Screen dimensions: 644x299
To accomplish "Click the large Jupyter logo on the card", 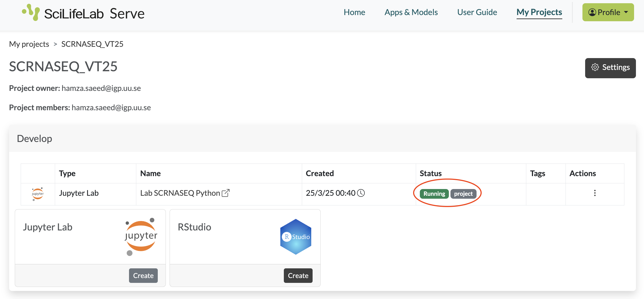I will tap(141, 237).
